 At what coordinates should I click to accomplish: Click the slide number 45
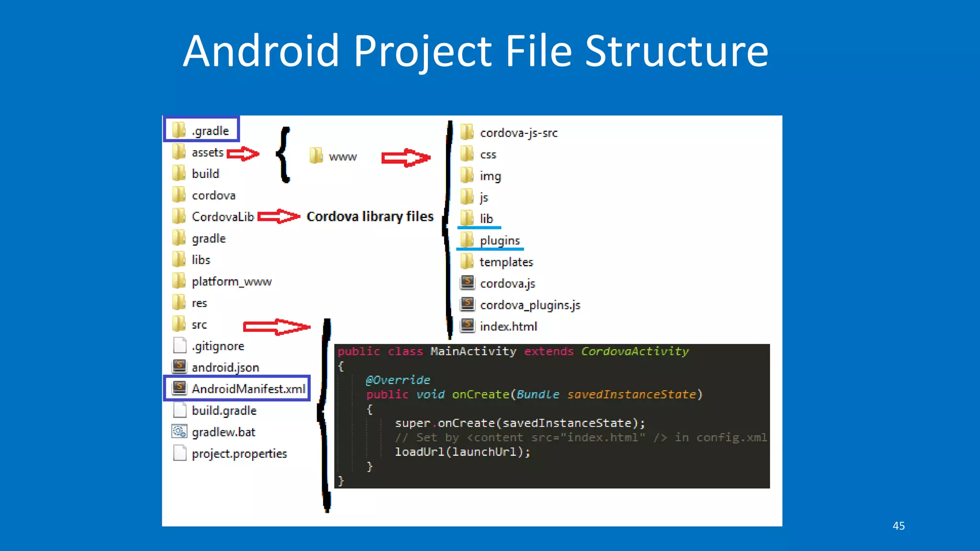tap(899, 526)
